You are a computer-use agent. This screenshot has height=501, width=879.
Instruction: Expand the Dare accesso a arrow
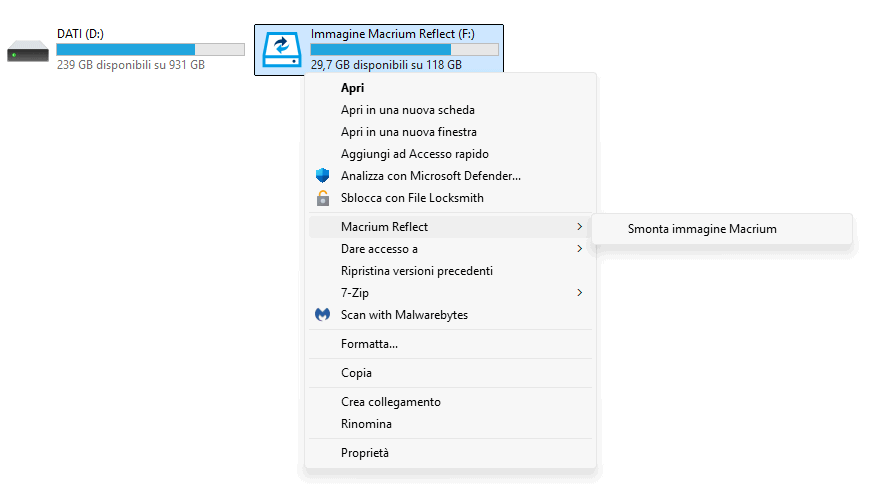pos(580,248)
